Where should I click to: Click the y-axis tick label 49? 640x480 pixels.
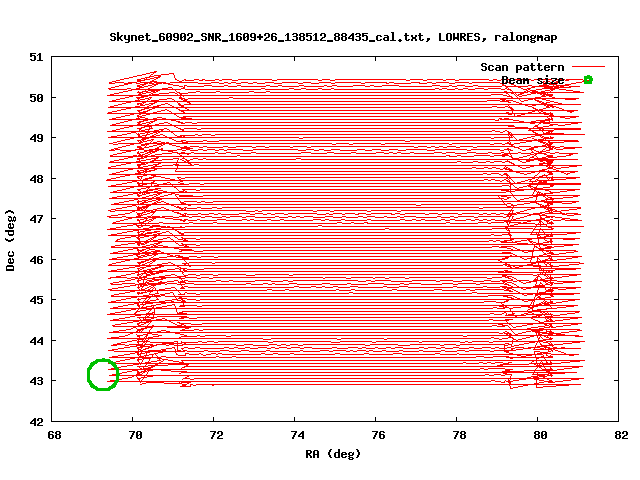(x=36, y=138)
